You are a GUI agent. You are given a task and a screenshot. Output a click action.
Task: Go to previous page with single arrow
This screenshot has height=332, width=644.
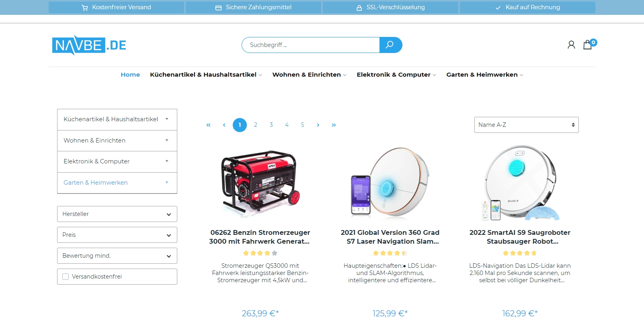pos(224,125)
